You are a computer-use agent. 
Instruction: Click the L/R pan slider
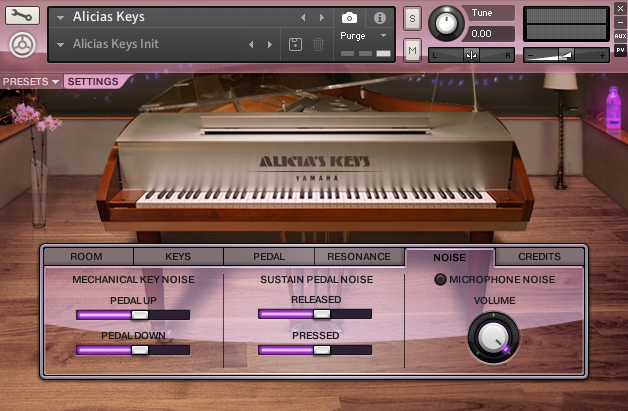[471, 55]
